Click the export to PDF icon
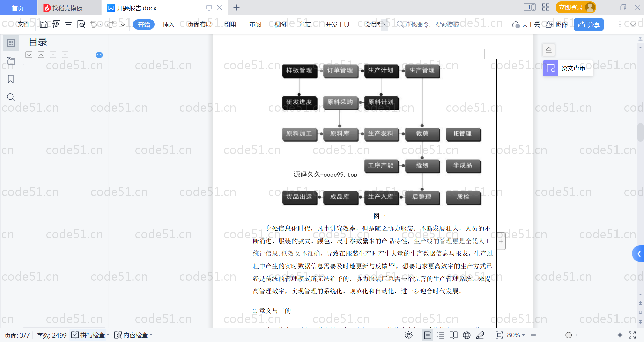644x342 pixels. point(56,24)
